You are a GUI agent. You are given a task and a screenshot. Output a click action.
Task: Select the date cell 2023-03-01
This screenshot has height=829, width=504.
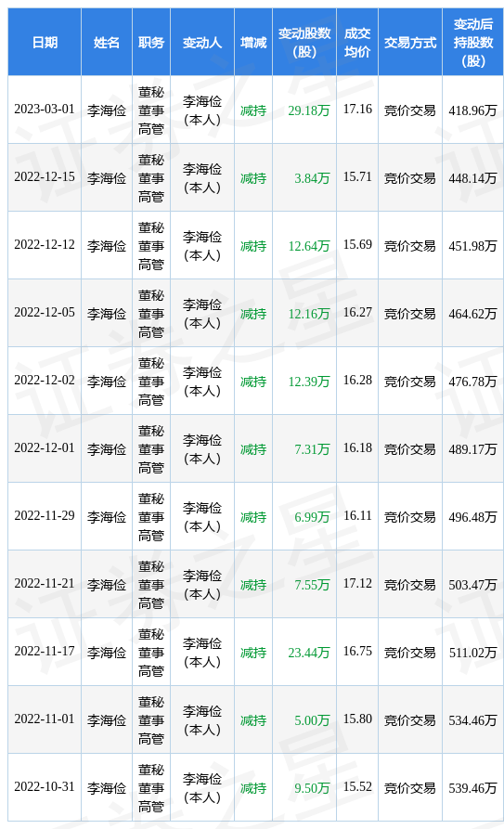(45, 110)
